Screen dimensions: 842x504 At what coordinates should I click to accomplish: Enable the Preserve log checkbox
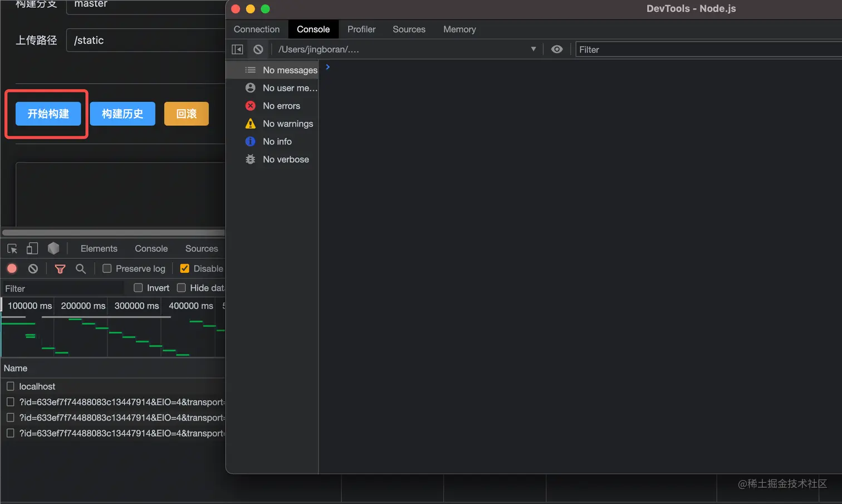(x=107, y=268)
